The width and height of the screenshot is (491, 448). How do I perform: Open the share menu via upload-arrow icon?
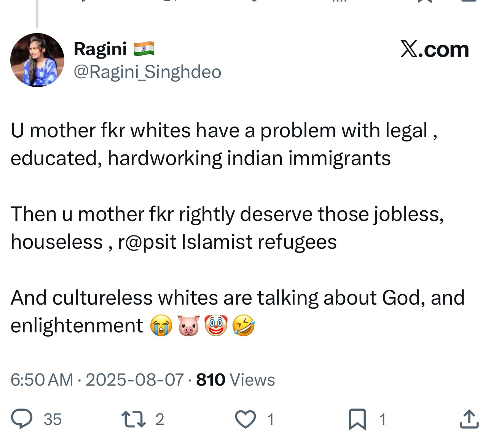pos(469,419)
